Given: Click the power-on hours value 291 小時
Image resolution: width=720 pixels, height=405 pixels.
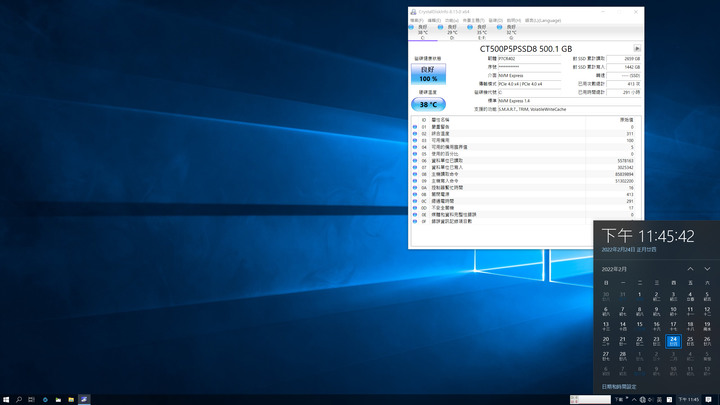Looking at the screenshot, I should pyautogui.click(x=623, y=92).
